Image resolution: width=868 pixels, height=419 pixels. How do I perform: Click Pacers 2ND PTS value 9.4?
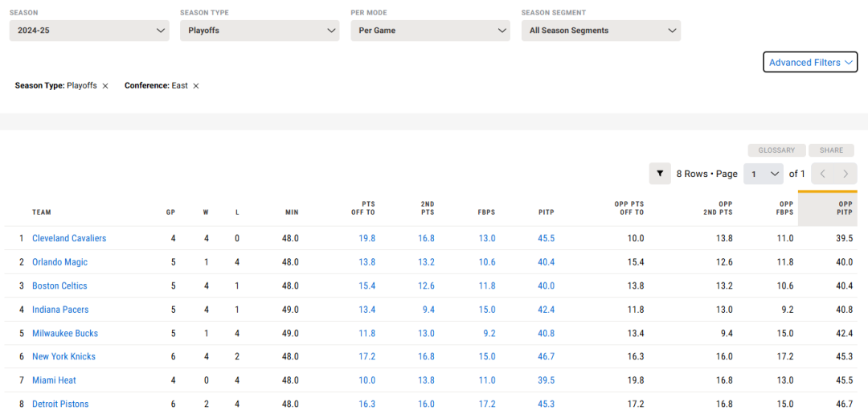click(x=428, y=310)
